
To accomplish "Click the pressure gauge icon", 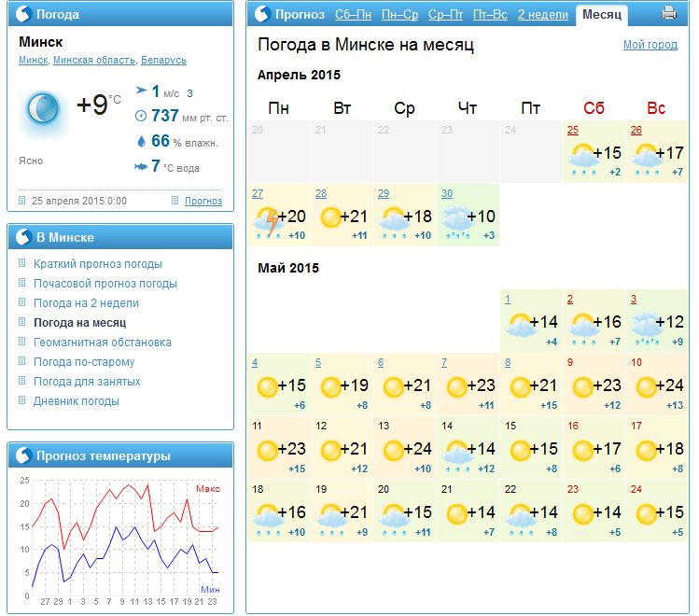I will [141, 116].
